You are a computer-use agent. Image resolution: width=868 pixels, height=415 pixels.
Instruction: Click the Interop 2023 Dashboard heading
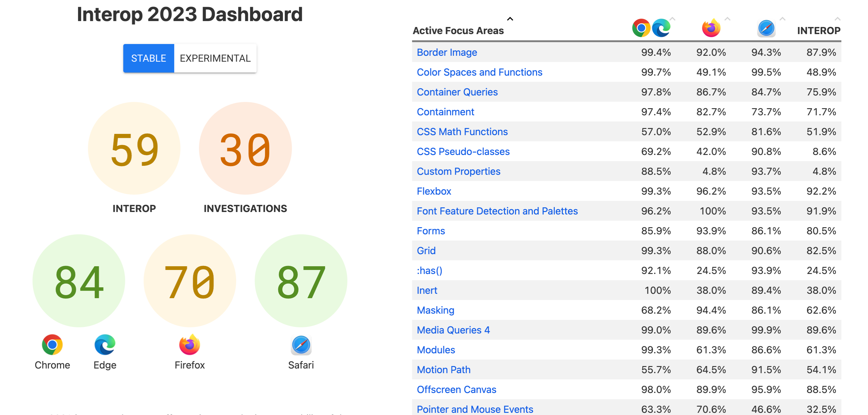point(190,14)
